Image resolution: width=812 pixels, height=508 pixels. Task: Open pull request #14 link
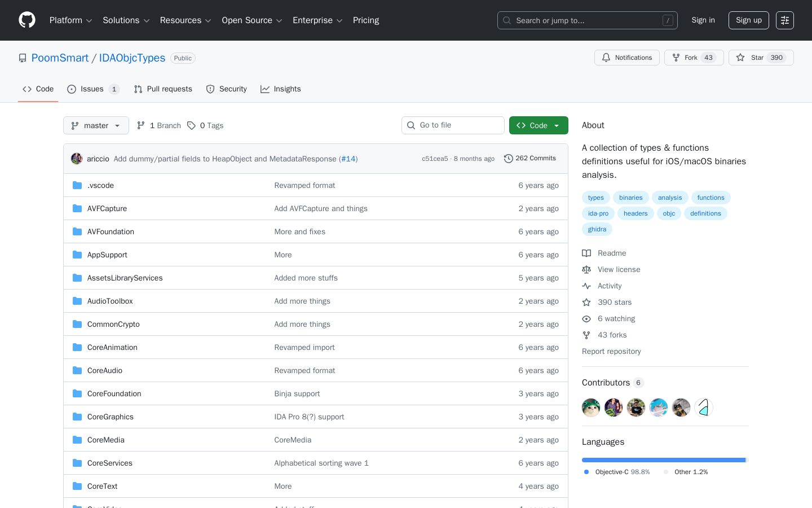click(348, 159)
